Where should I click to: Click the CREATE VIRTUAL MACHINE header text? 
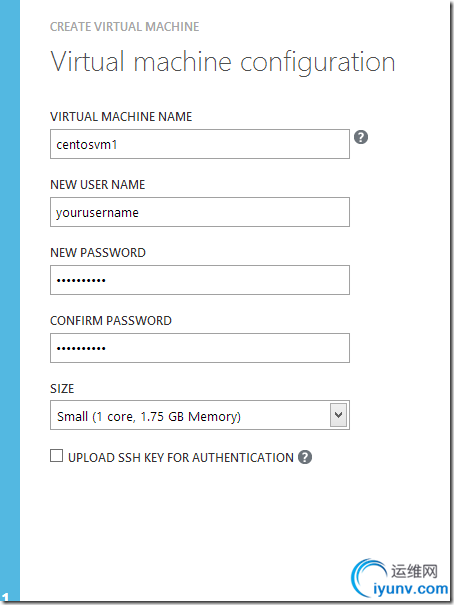(x=125, y=27)
